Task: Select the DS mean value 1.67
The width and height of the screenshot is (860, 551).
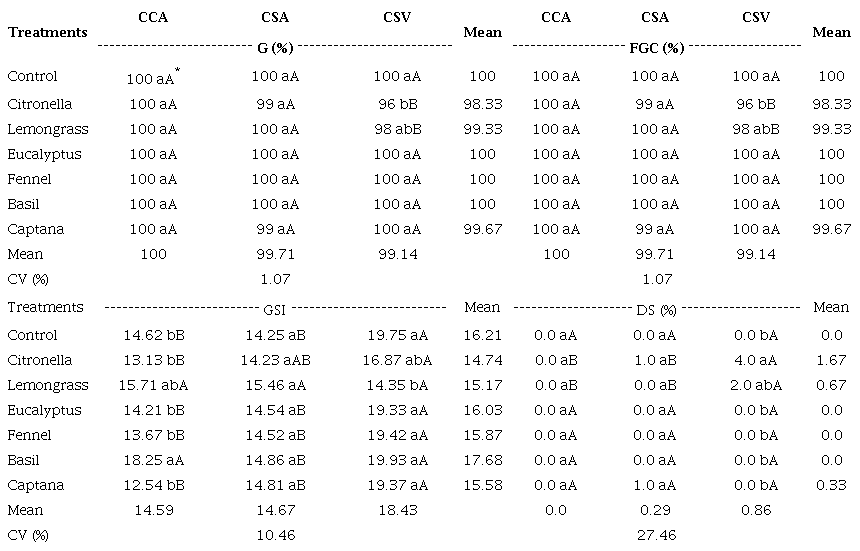Action: click(832, 361)
